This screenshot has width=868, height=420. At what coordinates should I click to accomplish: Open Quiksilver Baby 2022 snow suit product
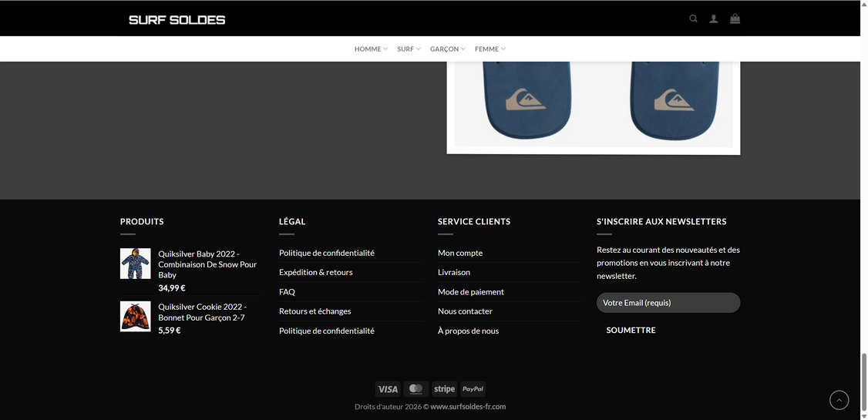coord(207,264)
